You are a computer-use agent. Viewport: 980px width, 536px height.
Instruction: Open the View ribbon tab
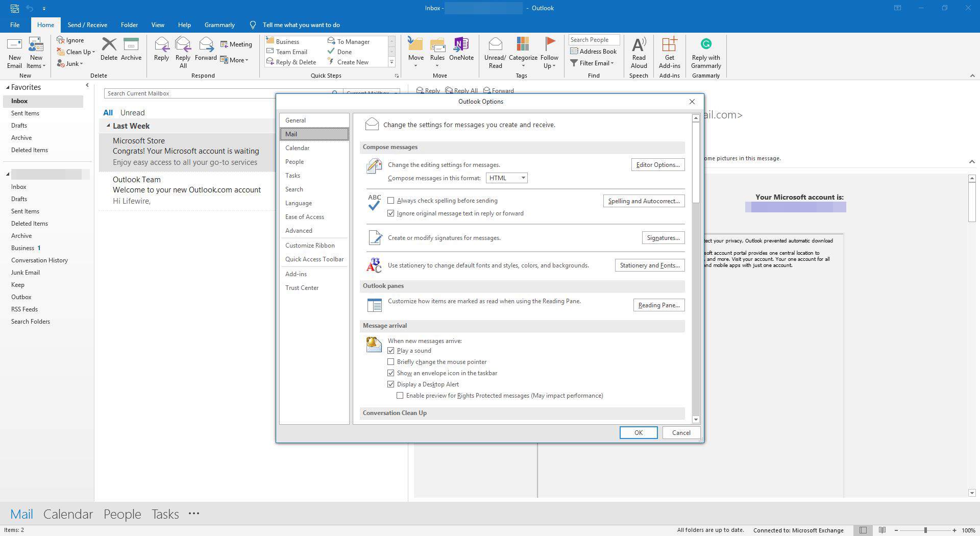pos(158,25)
